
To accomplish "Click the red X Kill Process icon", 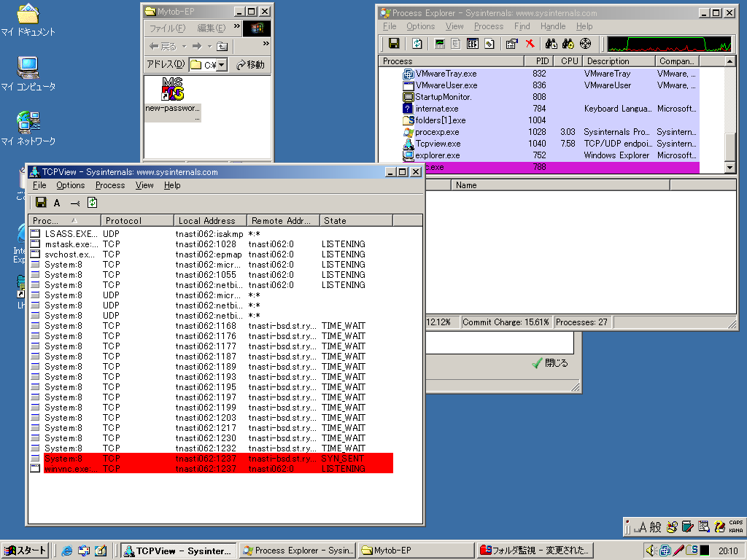I will [x=530, y=44].
